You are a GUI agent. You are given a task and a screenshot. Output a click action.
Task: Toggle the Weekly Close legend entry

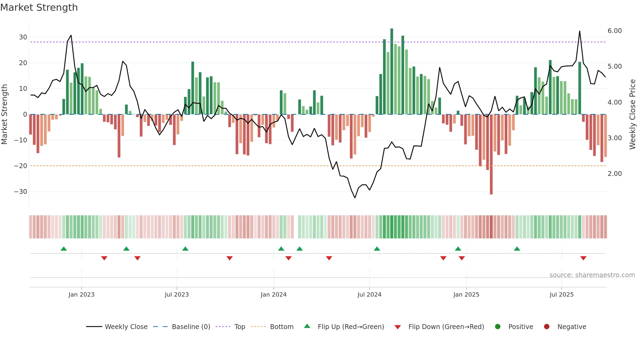point(117,327)
